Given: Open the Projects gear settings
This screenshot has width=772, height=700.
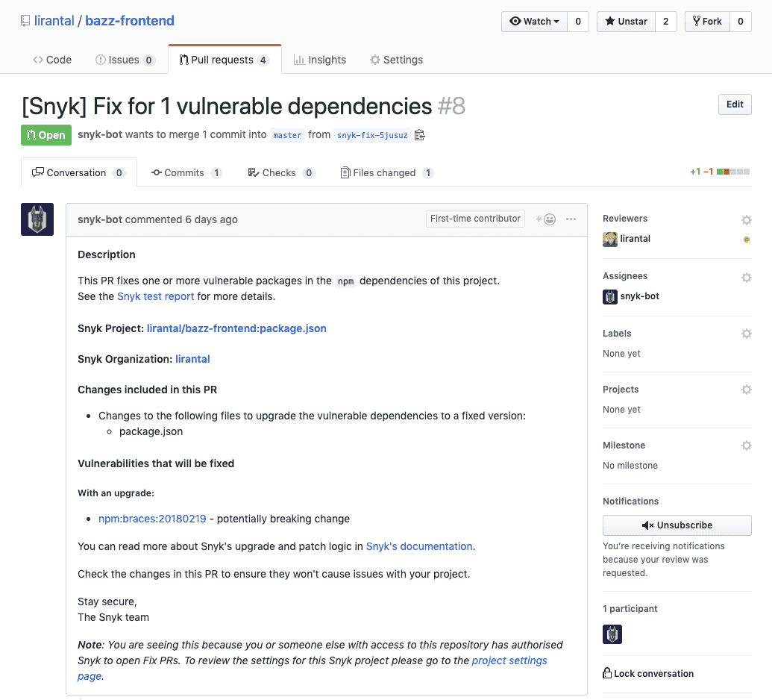Looking at the screenshot, I should 747,389.
